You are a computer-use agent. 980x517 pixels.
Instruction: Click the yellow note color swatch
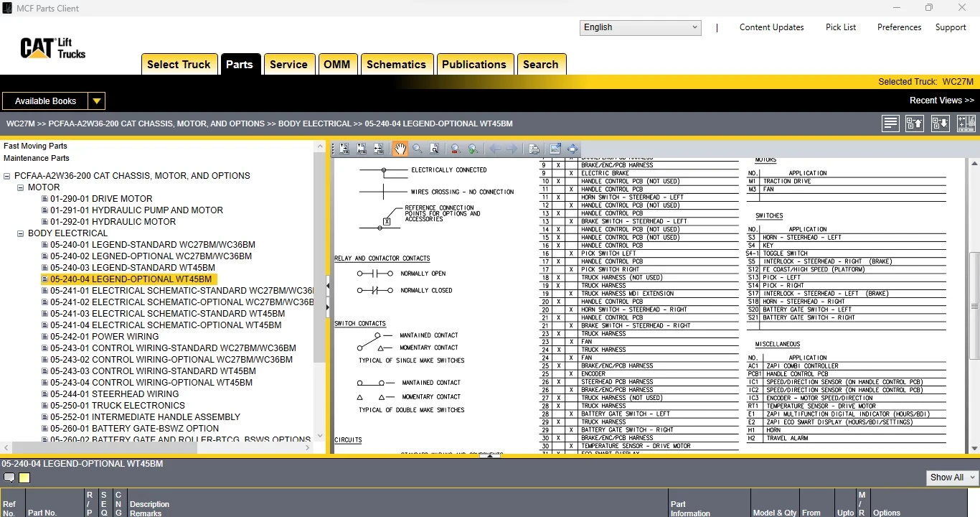(x=24, y=478)
